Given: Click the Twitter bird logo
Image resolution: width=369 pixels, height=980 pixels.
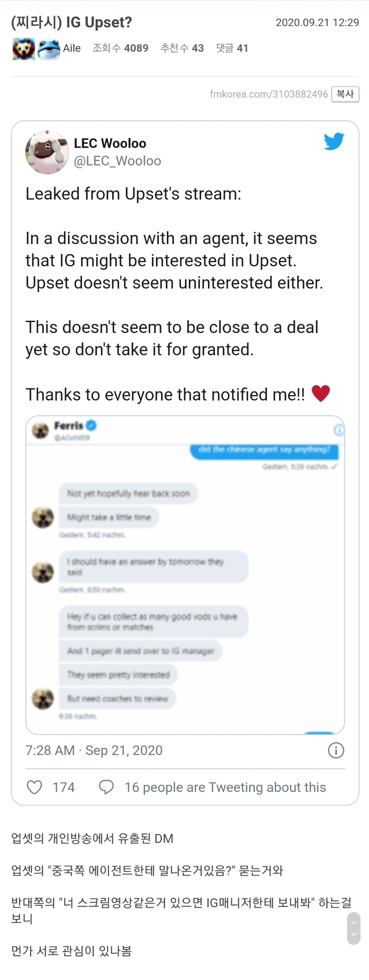Looking at the screenshot, I should pos(334,141).
